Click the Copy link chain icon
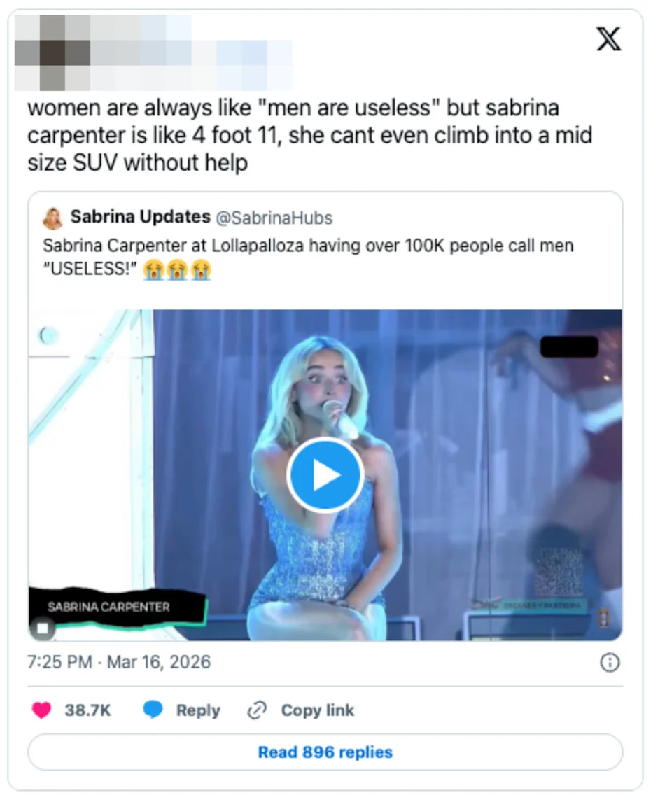This screenshot has width=672, height=802. point(257,710)
